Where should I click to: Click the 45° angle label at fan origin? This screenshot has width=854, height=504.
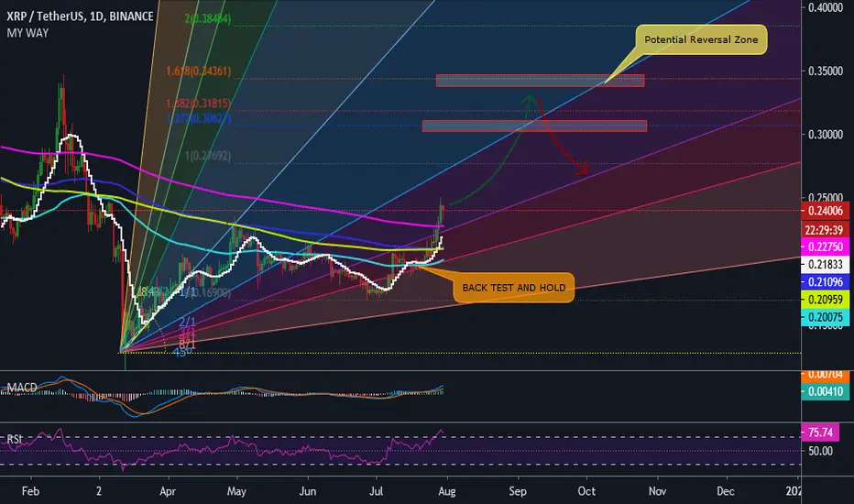coord(183,352)
